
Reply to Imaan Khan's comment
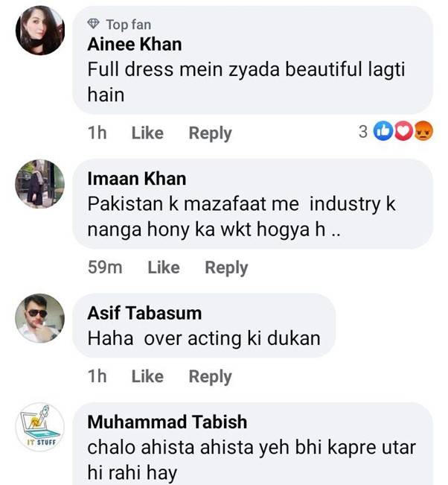226,267
